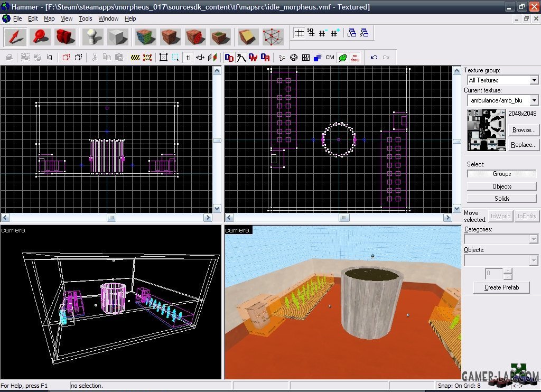Open the Texture group dropdown

pos(534,80)
